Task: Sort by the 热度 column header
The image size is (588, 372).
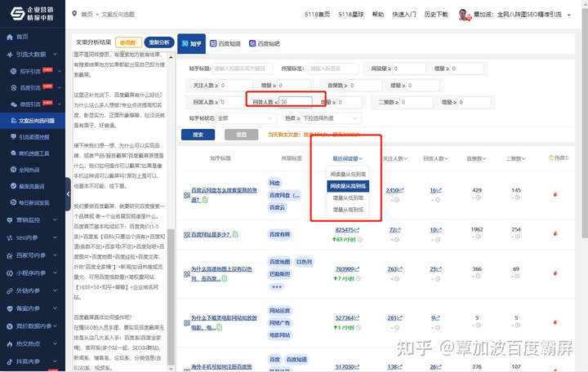Action: [x=559, y=158]
